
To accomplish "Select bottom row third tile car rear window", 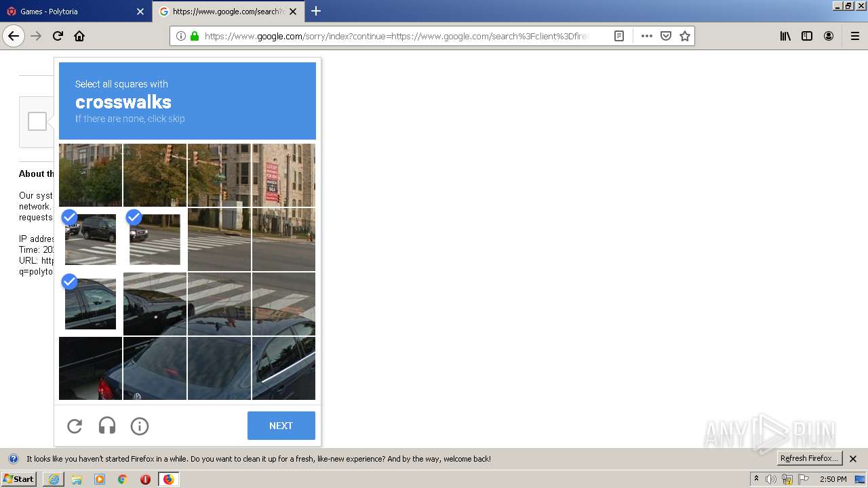I will pos(219,368).
